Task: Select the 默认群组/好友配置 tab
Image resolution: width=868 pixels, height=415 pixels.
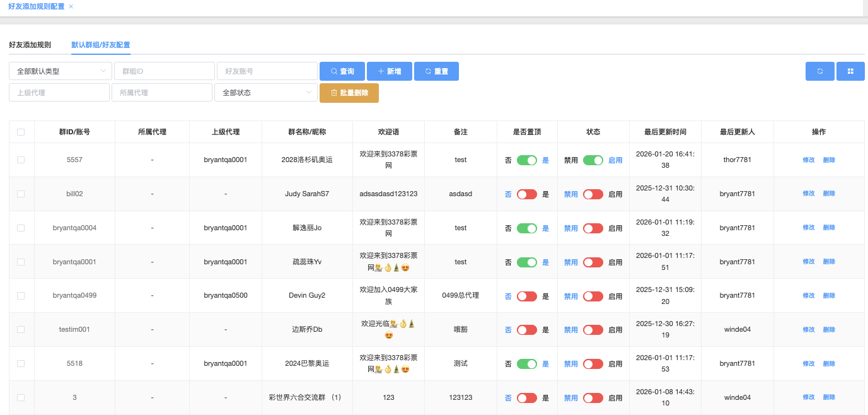Action: (101, 45)
